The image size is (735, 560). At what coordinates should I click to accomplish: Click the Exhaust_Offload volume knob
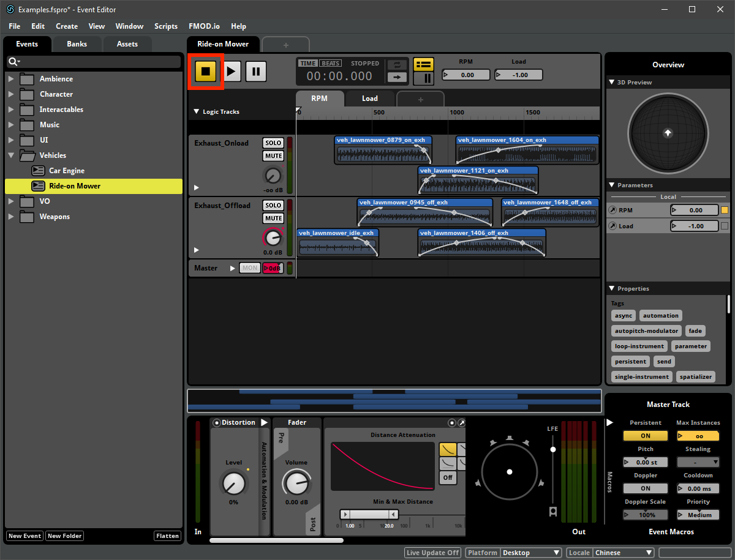pyautogui.click(x=273, y=238)
